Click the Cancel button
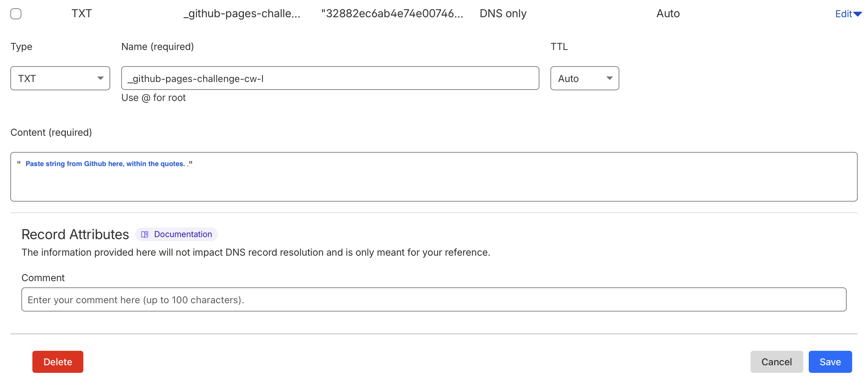This screenshot has width=868, height=388. click(x=776, y=362)
